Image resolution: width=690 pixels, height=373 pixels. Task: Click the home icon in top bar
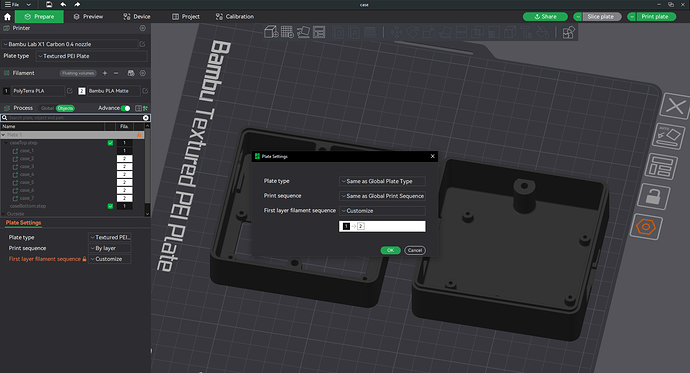click(x=7, y=17)
